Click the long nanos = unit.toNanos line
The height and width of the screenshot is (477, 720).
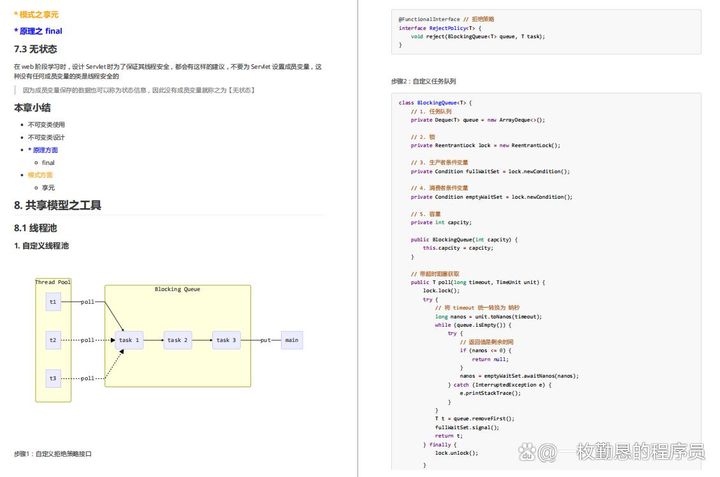click(x=489, y=317)
